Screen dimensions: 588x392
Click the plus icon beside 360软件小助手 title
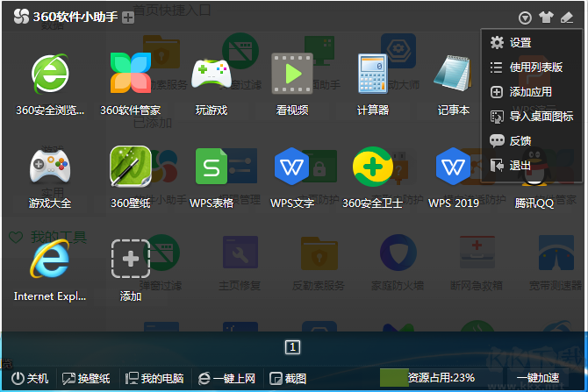tap(128, 18)
